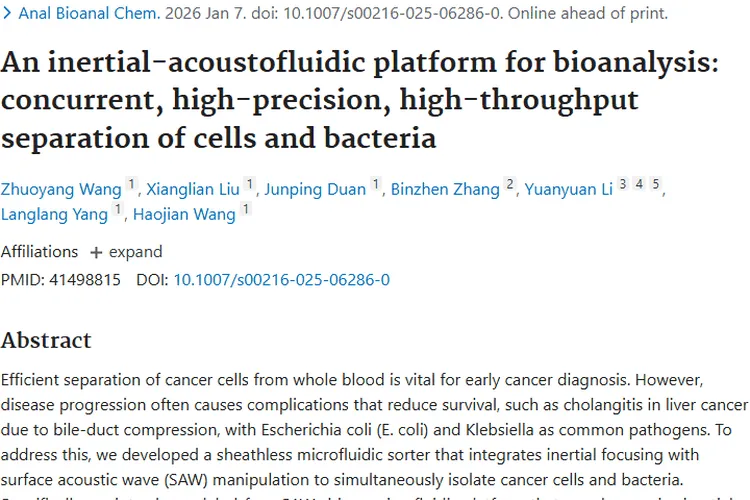
Task: Click affiliation 1 after Haojian Wang
Action: 245,210
